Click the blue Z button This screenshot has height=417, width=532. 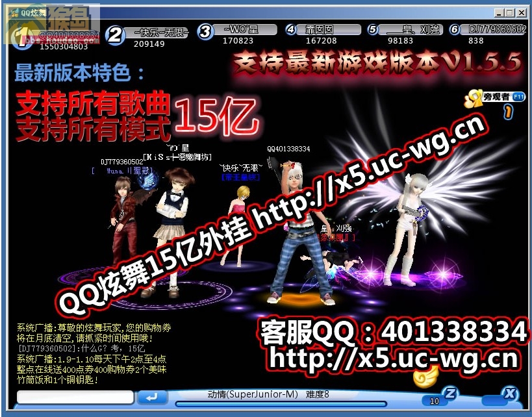[x=450, y=394]
